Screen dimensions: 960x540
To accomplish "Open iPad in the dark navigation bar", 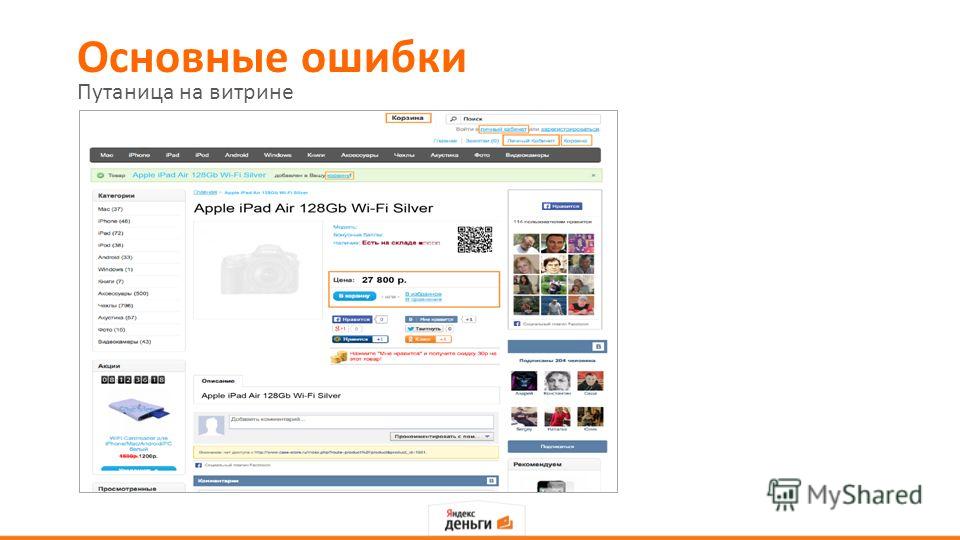I will (x=173, y=156).
